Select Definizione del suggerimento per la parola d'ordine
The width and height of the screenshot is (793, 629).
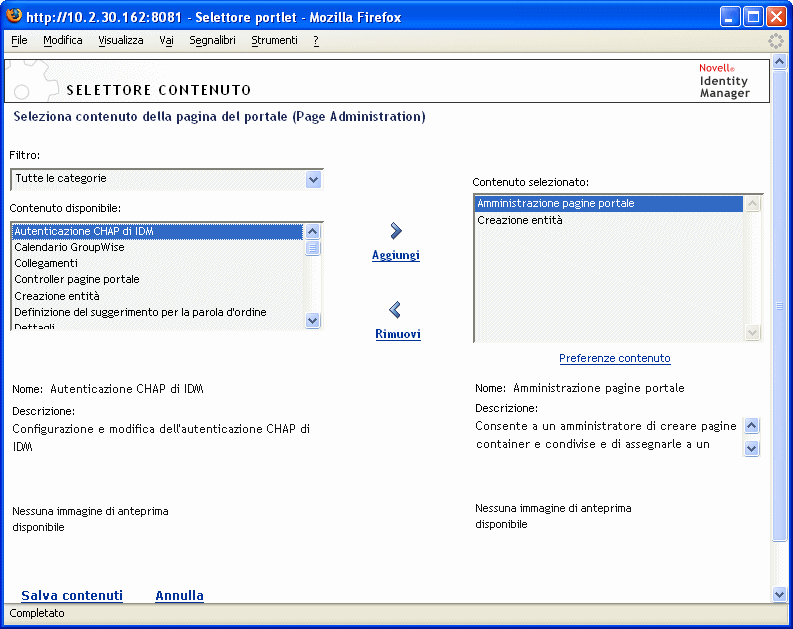pyautogui.click(x=158, y=312)
